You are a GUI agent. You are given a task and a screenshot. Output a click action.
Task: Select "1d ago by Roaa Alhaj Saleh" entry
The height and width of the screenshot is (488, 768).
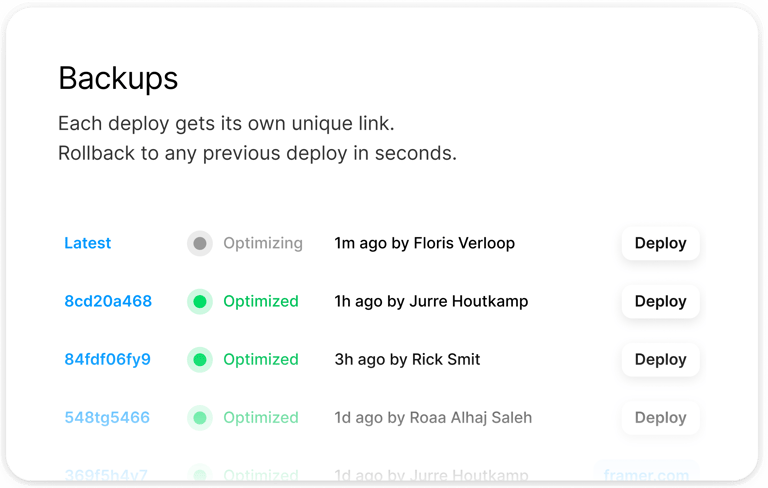click(433, 417)
